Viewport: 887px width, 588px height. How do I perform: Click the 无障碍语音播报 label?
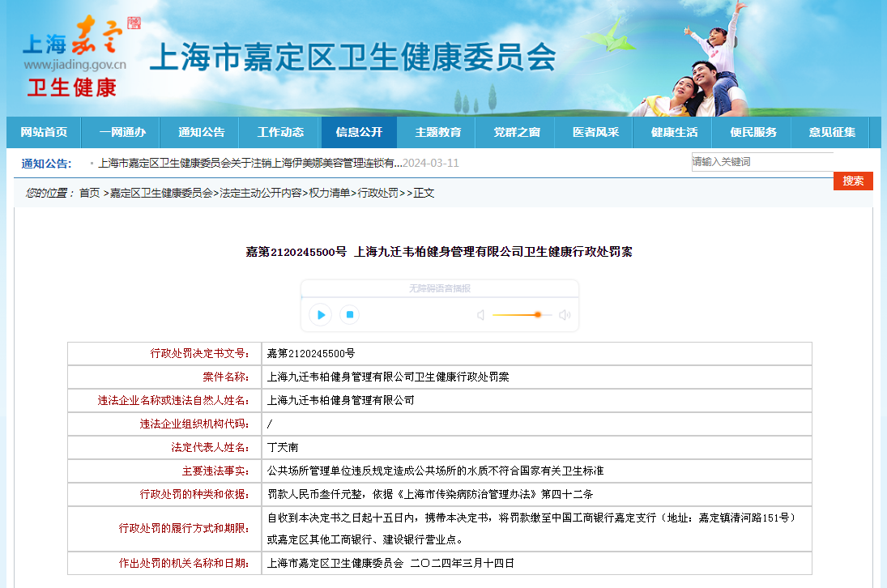[440, 288]
